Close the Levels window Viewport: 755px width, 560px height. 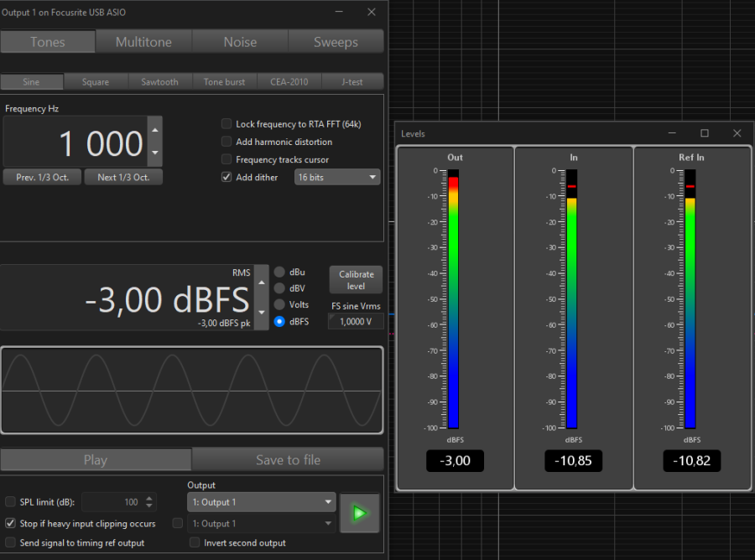click(737, 133)
